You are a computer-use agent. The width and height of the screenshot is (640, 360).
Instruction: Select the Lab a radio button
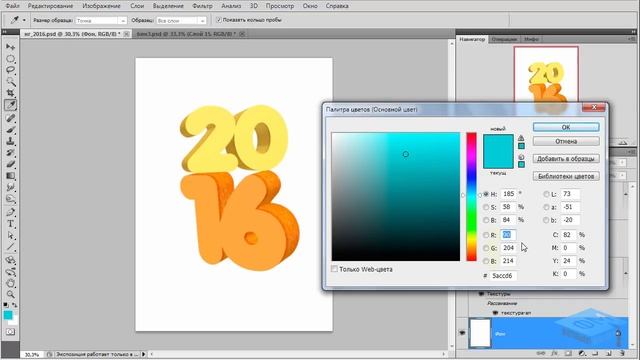(x=546, y=207)
